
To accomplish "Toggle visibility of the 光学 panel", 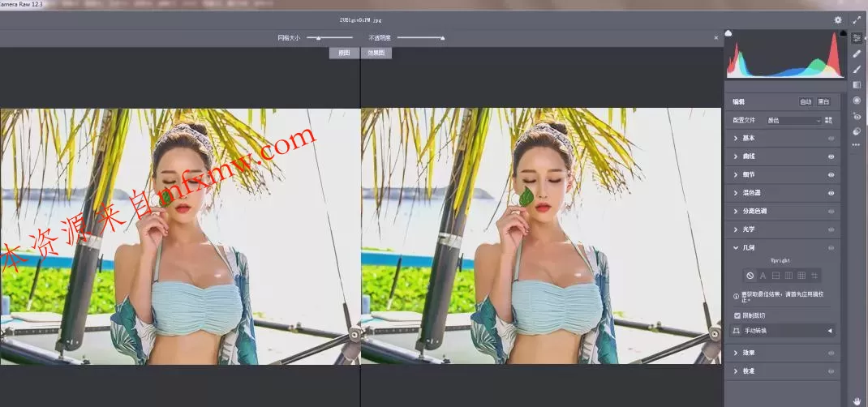I will pos(831,229).
